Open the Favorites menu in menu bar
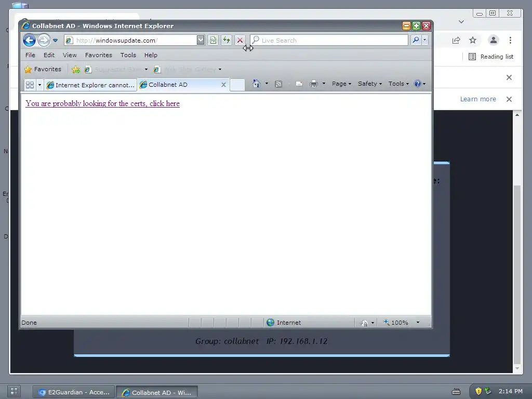The width and height of the screenshot is (532, 399). coord(98,55)
